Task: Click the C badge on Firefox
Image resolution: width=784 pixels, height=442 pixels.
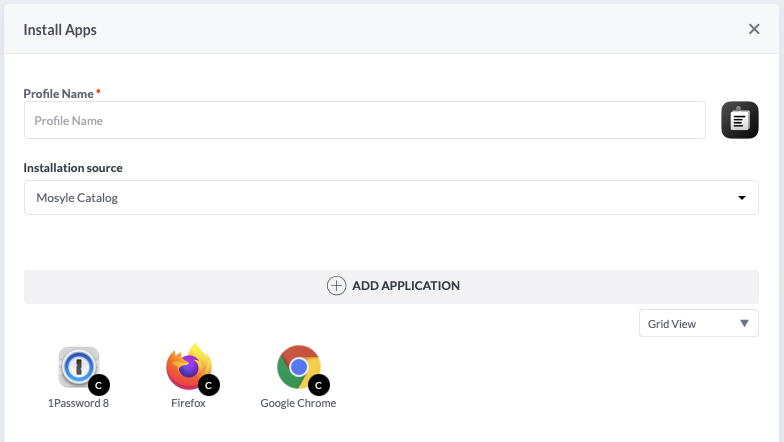Action: [x=209, y=384]
